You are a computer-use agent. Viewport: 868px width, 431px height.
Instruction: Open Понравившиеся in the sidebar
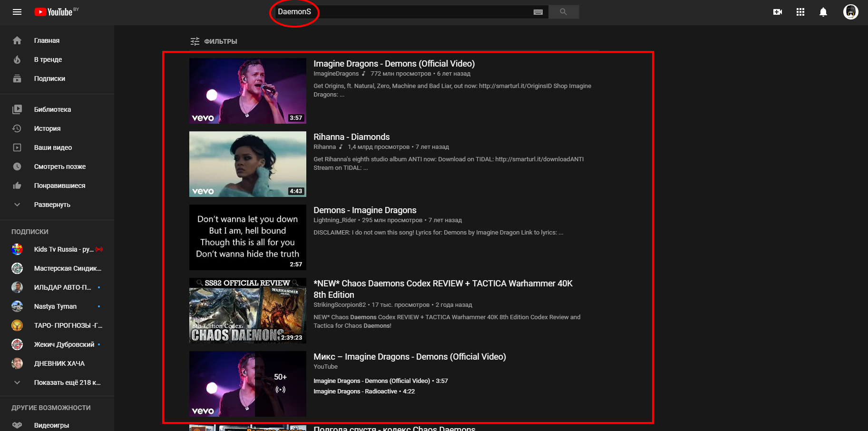pos(57,186)
